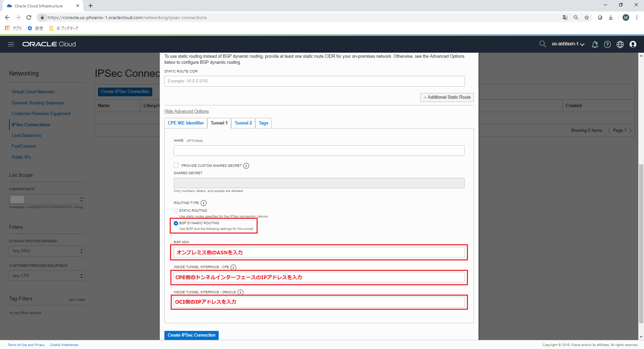Screen dimensions: 644x349
Task: Open Dynamic Routing Gateways in sidebar
Action: point(38,103)
